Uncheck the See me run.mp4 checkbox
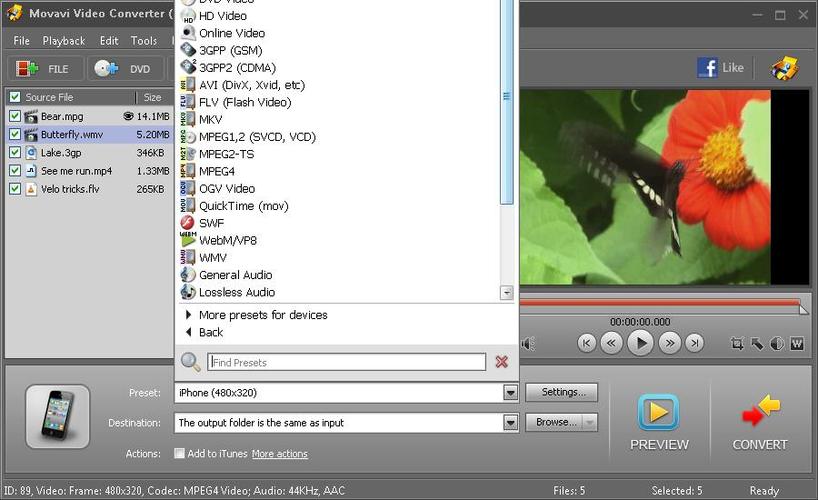 (15, 171)
